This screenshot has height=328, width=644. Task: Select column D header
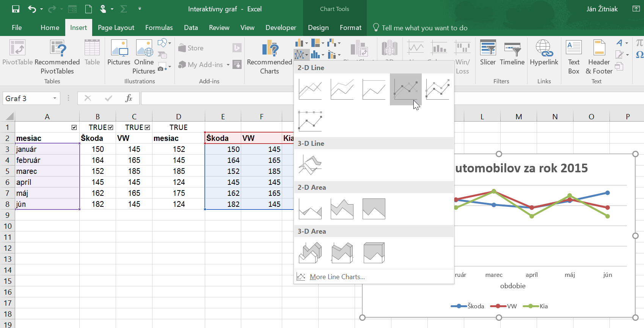179,117
